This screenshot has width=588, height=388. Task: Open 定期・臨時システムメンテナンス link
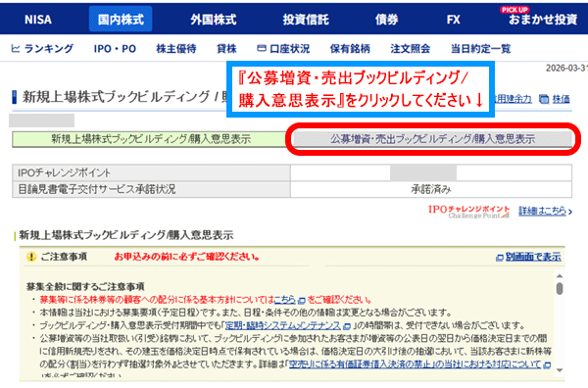(283, 325)
